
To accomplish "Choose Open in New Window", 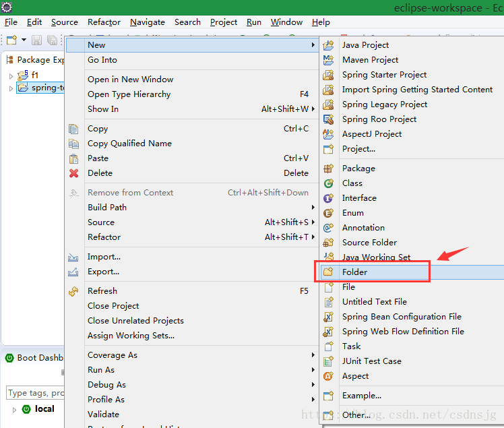I will pyautogui.click(x=192, y=80).
